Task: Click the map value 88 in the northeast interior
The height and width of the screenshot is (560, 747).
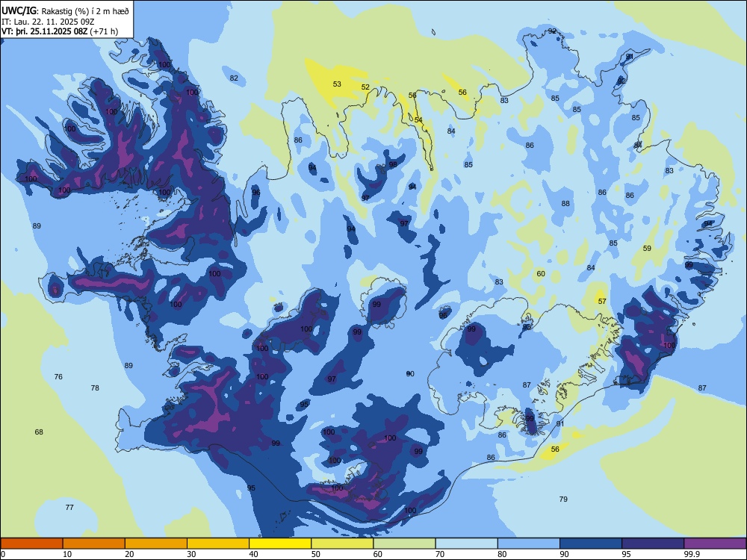Action: click(x=565, y=203)
